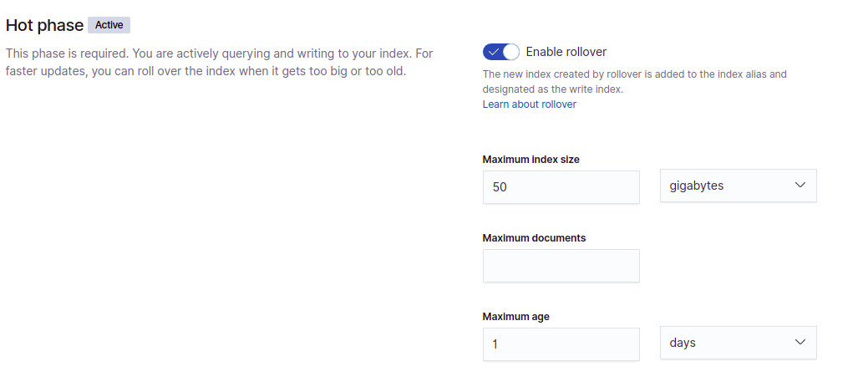The image size is (868, 392).
Task: Click the chevron arrow on gigabytes selector
Action: click(799, 186)
